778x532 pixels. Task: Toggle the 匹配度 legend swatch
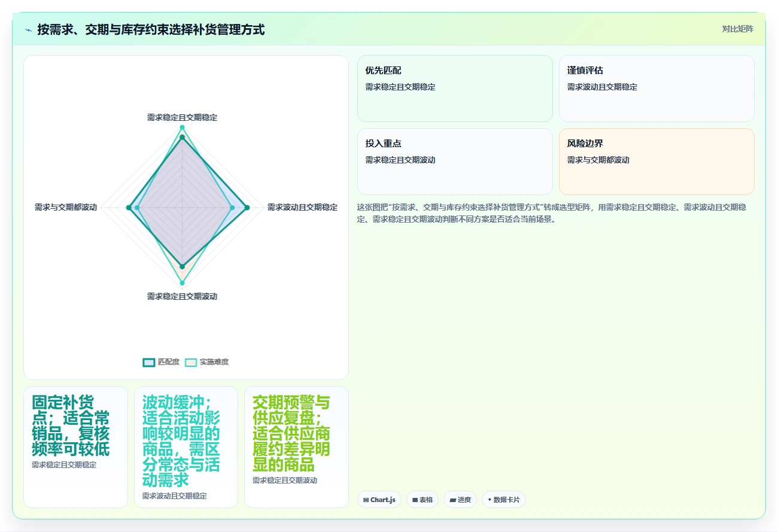(148, 362)
